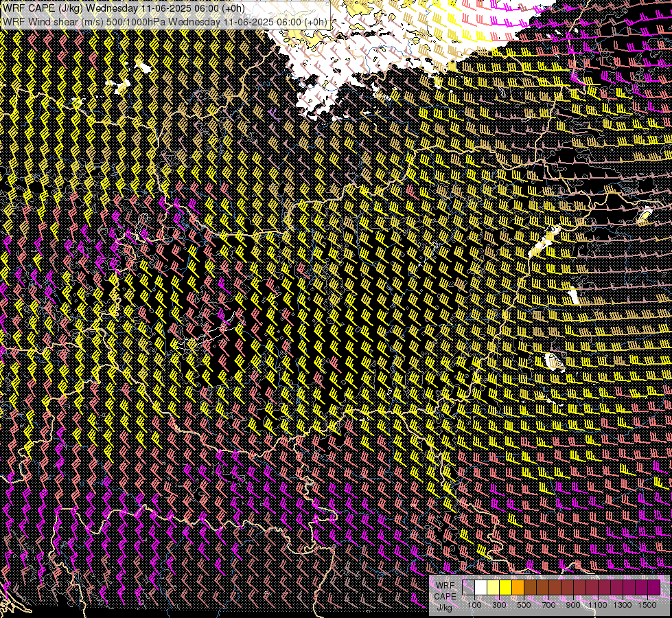The width and height of the screenshot is (672, 618).
Task: Click the WRF Wind shear title line
Action: coord(165,21)
